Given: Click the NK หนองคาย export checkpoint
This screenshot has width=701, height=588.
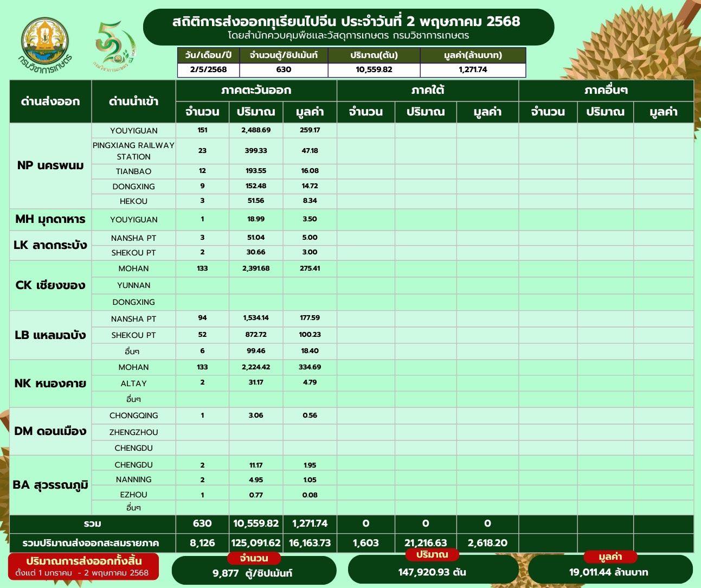Looking at the screenshot, I should click(x=50, y=384).
